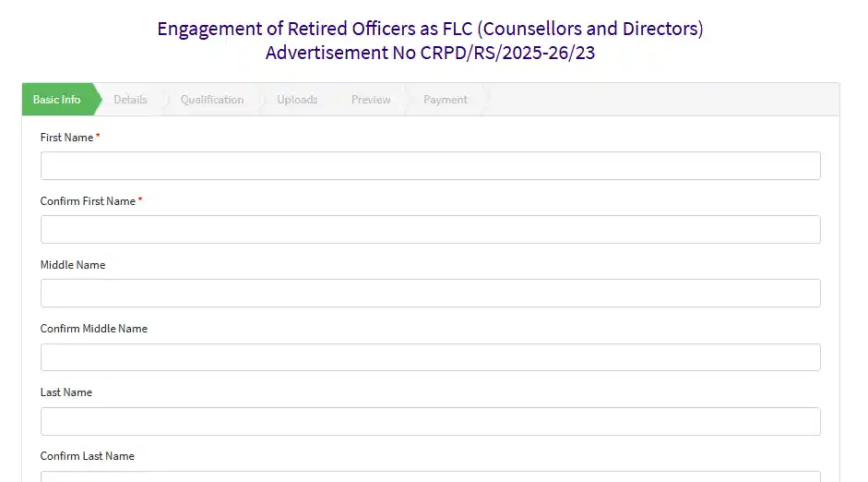
Task: Open the Payment step tab
Action: point(446,100)
